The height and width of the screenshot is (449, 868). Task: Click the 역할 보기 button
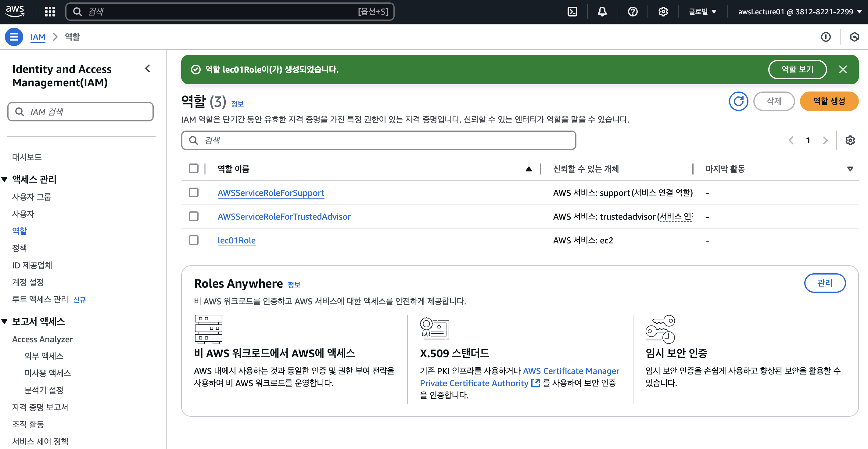[x=797, y=70]
